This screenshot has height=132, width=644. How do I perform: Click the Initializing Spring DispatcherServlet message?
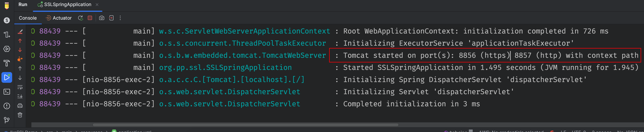click(x=465, y=80)
